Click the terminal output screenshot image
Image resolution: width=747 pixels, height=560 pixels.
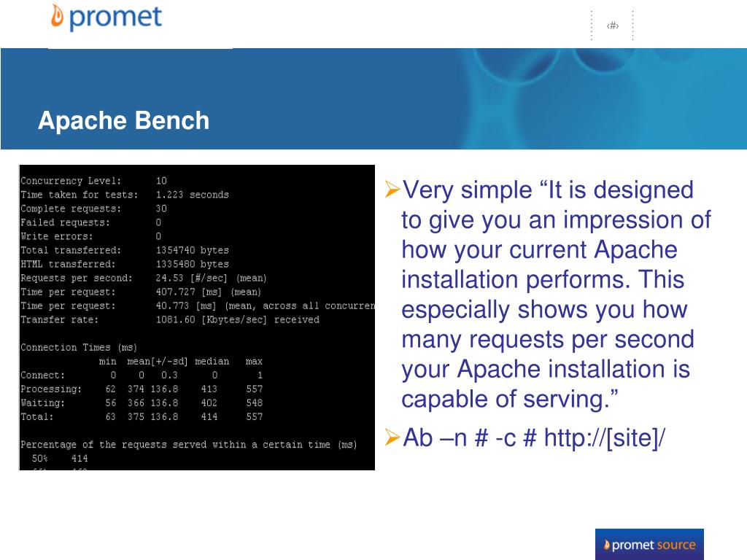point(197,318)
